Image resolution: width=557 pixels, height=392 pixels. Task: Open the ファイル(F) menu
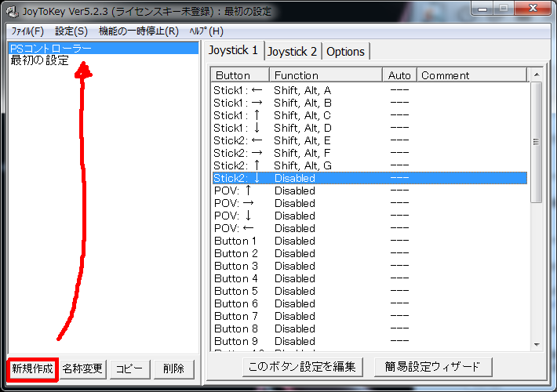(x=27, y=31)
